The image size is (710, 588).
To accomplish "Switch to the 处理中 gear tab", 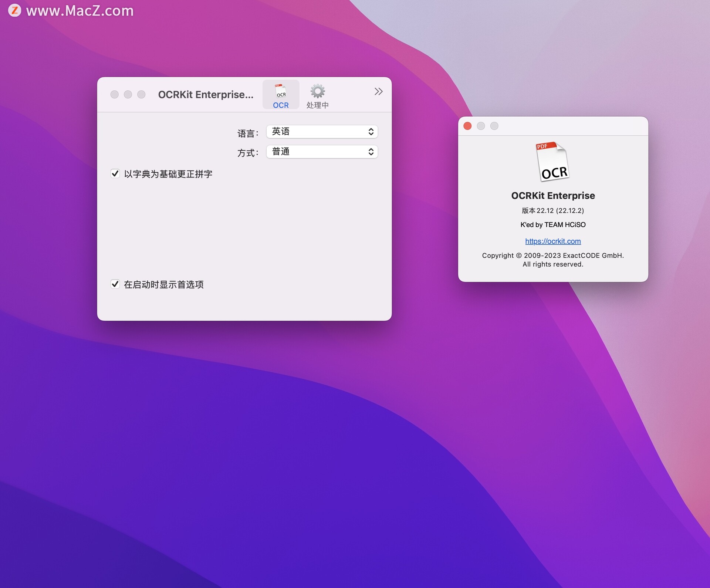I will click(x=317, y=96).
